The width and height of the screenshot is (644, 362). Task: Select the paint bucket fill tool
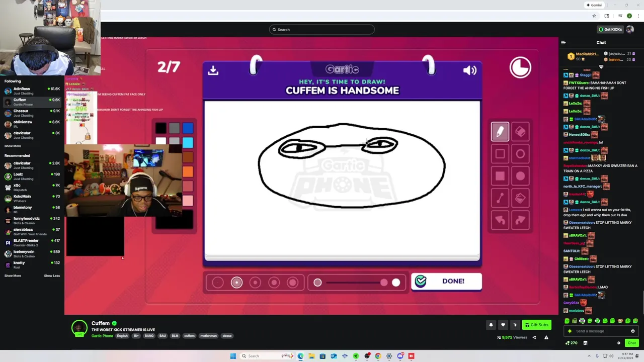click(520, 198)
